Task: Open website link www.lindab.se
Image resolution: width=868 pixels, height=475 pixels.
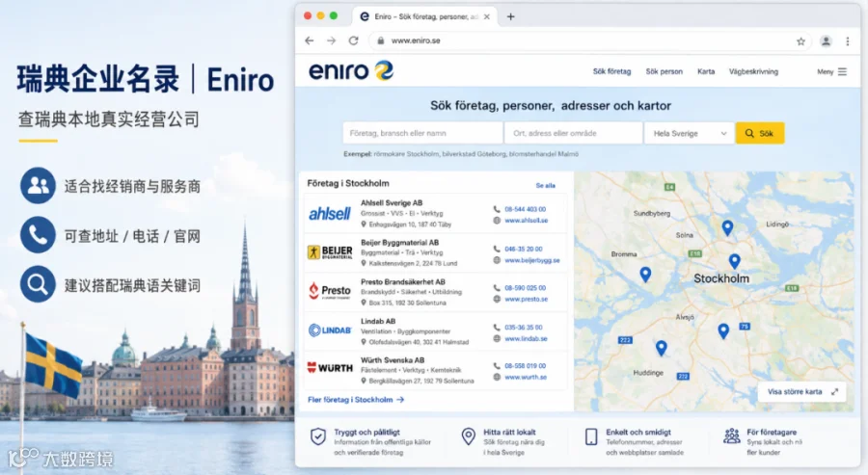Action: 526,338
